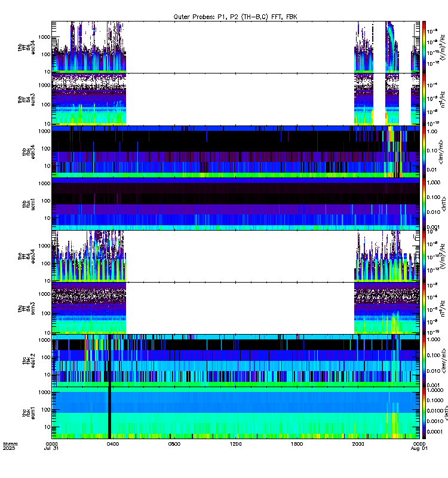Viewport: 448px width, 478px height.
Task: Click the color bar of the thc fbk edc12 panel
Action: (424, 361)
